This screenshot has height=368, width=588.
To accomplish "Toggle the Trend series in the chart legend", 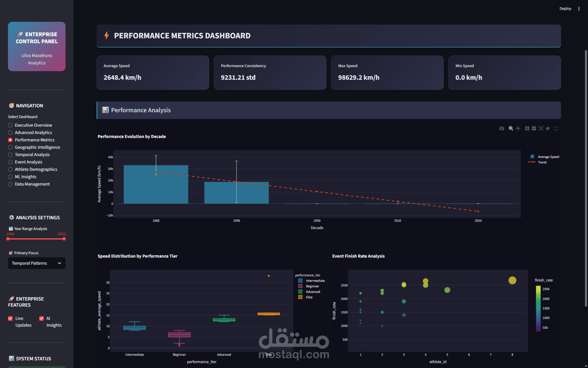I will (x=542, y=162).
